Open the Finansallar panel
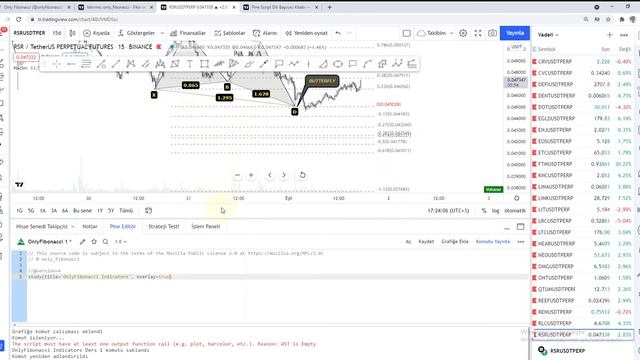Screen dimensions: 640x360 188,33
